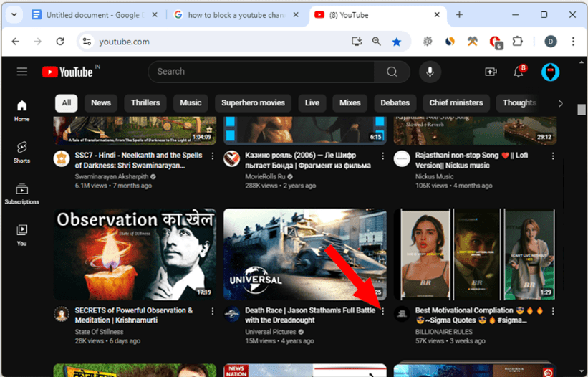Open the Create video icon
Image resolution: width=588 pixels, height=377 pixels.
(491, 72)
